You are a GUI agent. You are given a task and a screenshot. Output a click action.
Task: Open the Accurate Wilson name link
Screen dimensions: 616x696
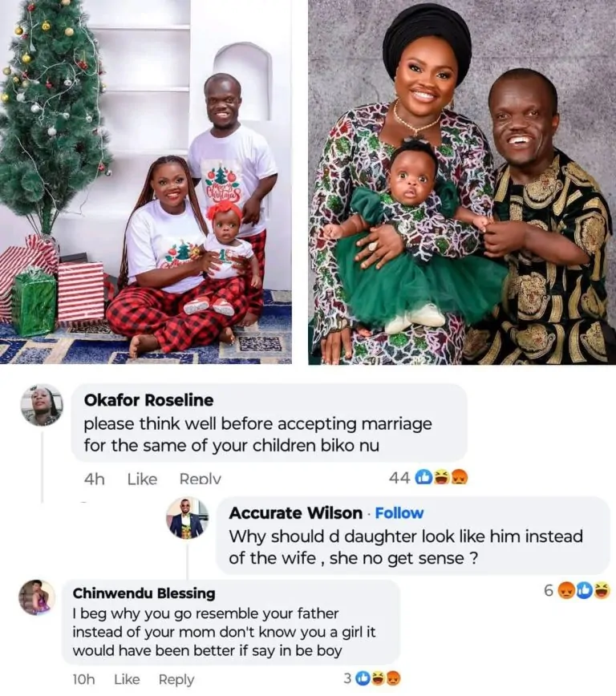pyautogui.click(x=295, y=513)
